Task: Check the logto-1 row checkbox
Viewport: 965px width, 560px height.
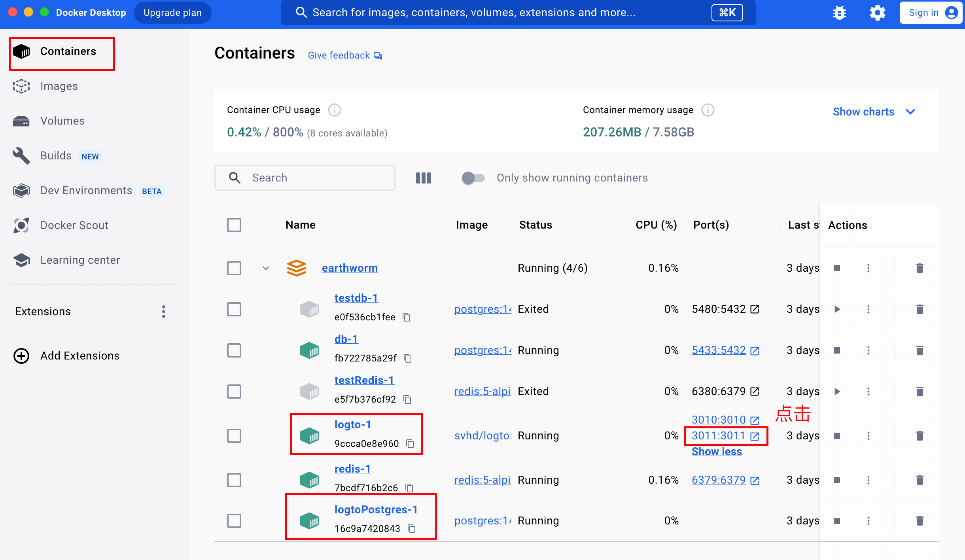Action: click(x=234, y=436)
